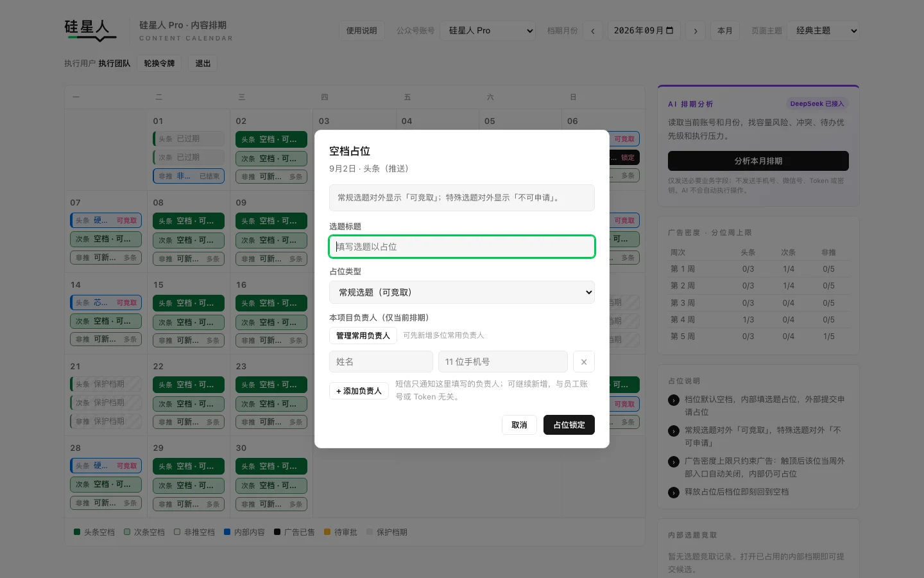The image size is (924, 578).
Task: Select the 头条 空档 slot on day 30
Action: [271, 466]
